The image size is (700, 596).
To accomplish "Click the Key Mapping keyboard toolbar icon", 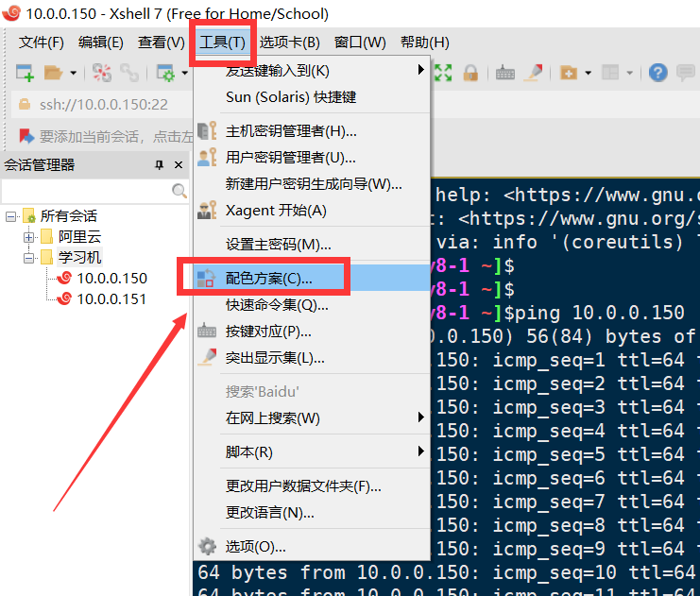I will click(504, 73).
